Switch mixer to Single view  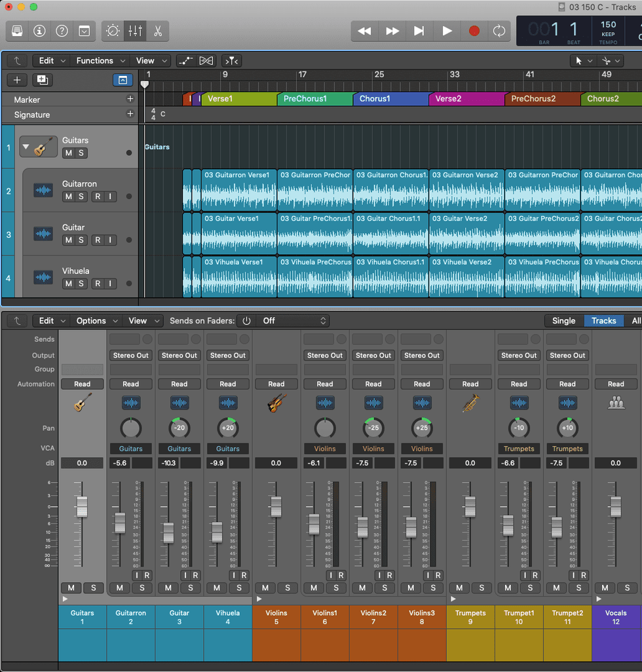[563, 321]
